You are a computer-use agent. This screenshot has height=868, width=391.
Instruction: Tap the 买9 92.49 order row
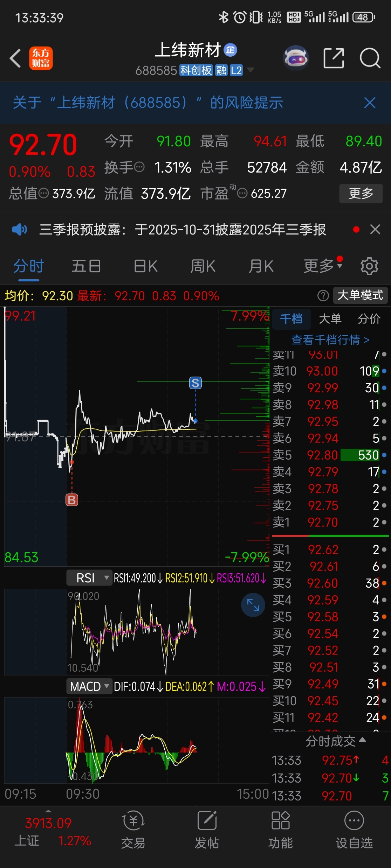pos(330,684)
